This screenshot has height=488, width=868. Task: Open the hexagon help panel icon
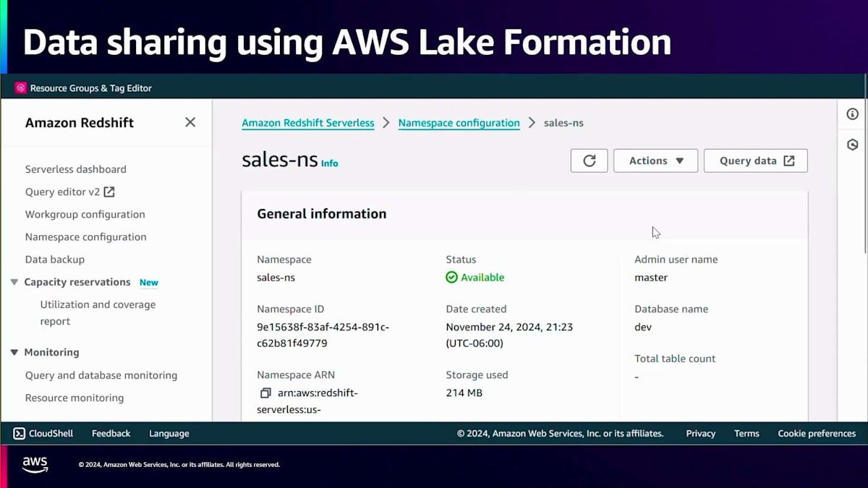(853, 145)
